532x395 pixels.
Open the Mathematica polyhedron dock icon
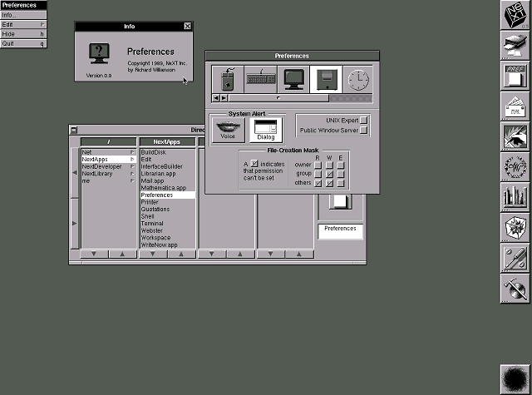tap(515, 228)
